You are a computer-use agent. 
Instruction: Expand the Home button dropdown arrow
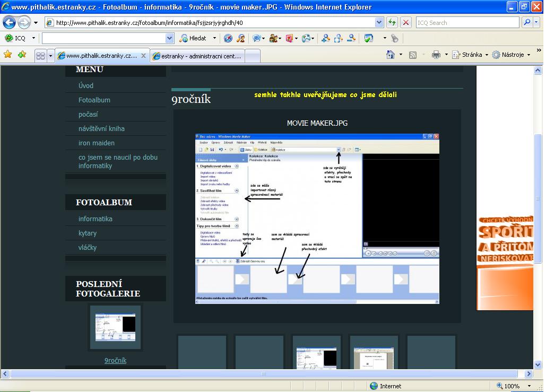(x=401, y=55)
